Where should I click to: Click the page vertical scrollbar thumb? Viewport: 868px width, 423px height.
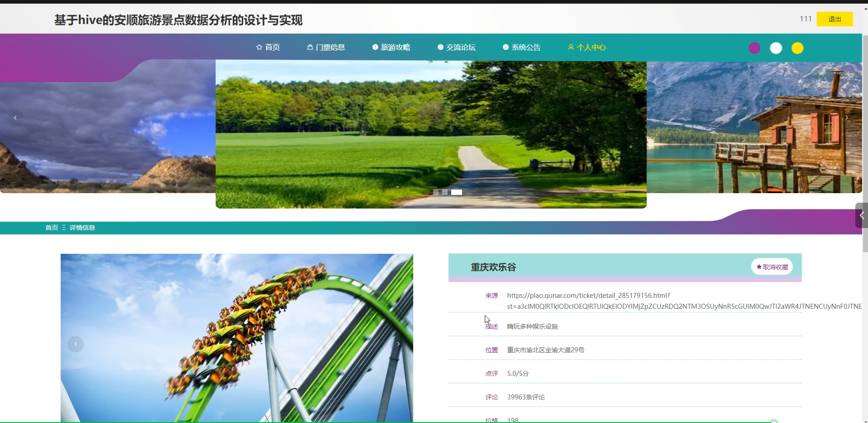[x=865, y=143]
